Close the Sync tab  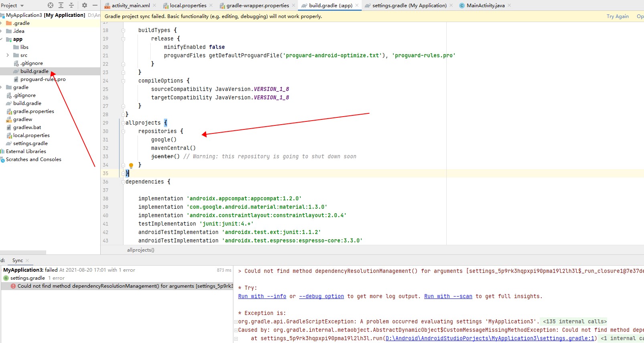pos(27,260)
